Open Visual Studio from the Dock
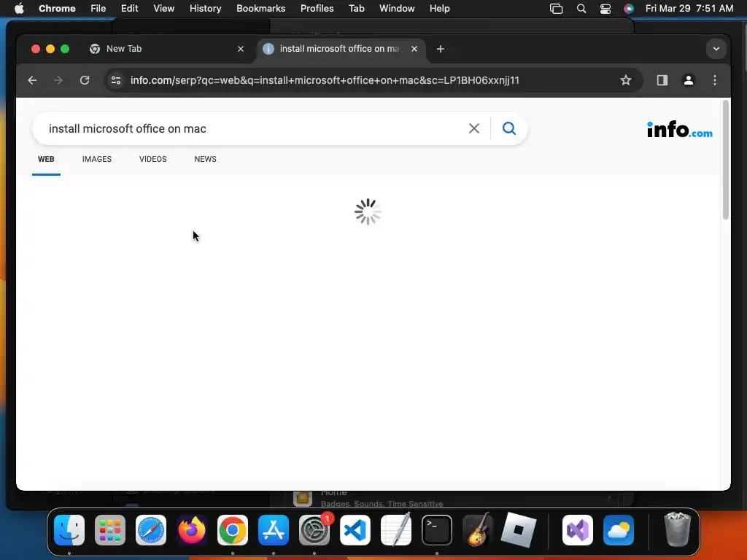Image resolution: width=747 pixels, height=560 pixels. pos(578,530)
